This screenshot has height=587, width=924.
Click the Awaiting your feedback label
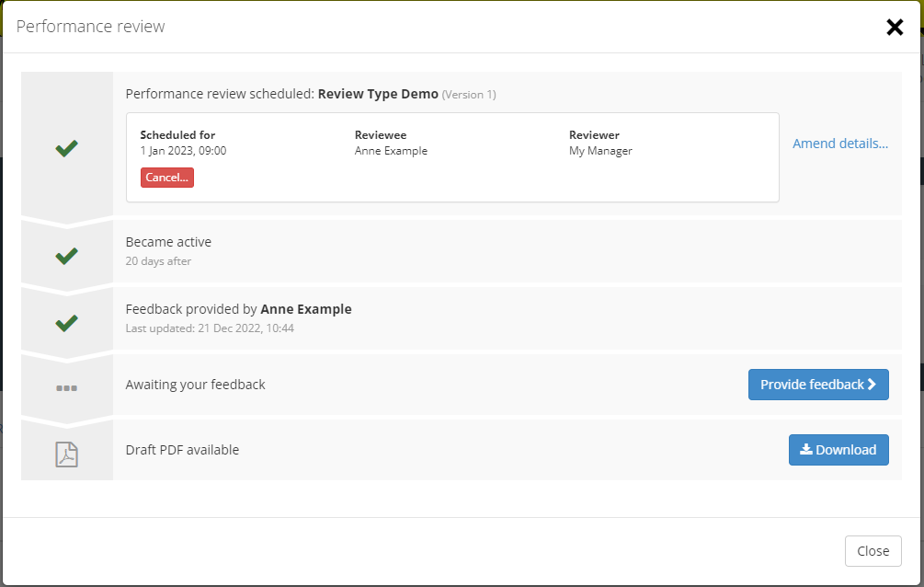click(x=195, y=385)
